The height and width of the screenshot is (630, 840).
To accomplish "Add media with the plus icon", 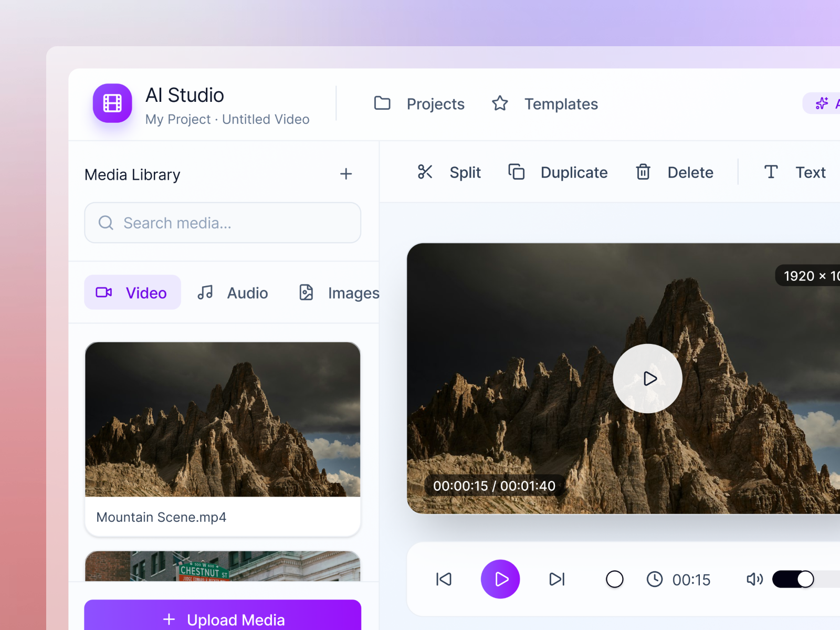I will [346, 174].
